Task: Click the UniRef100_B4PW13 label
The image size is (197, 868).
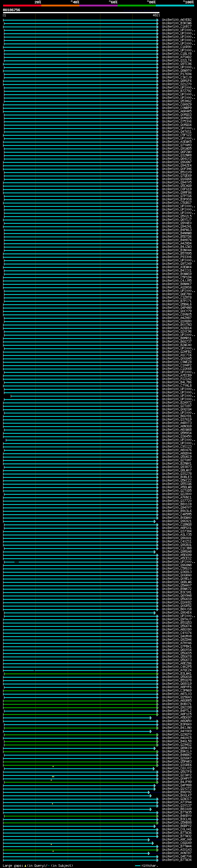Action: click(x=177, y=230)
